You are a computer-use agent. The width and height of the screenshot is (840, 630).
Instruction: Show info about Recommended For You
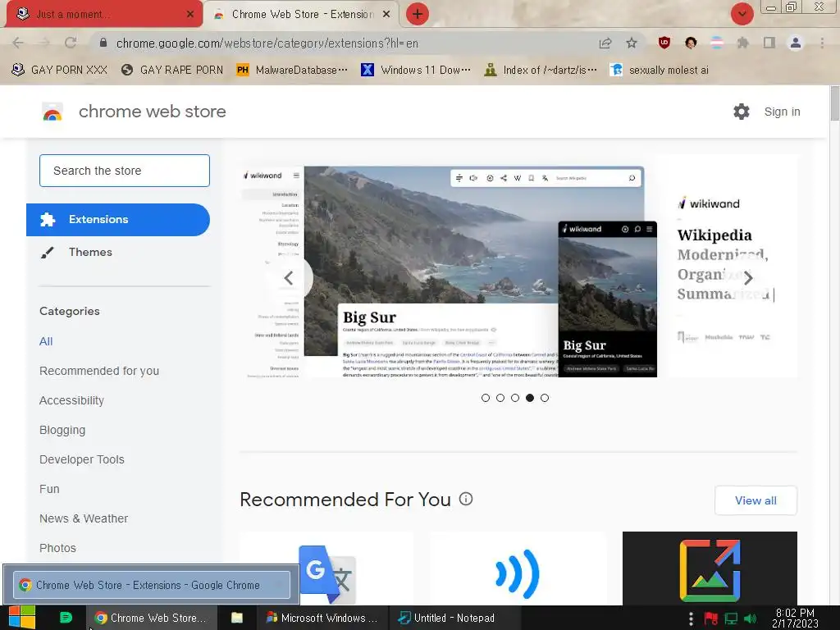[466, 499]
